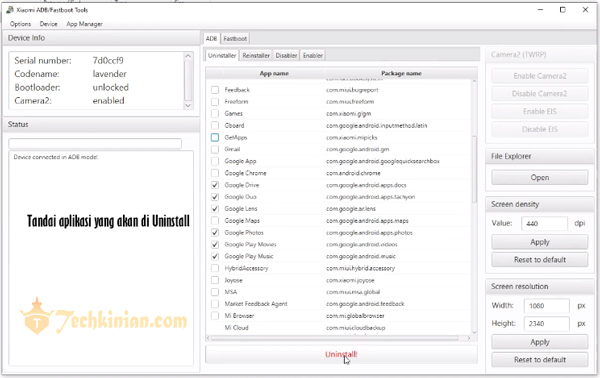
Task: Check the Google App checkbox
Action: tap(215, 161)
